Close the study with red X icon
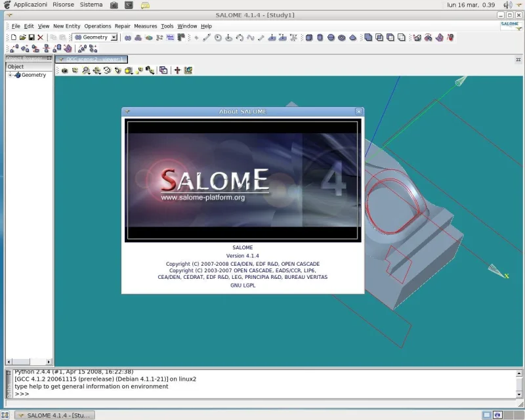The width and height of the screenshot is (525, 420). (41, 37)
